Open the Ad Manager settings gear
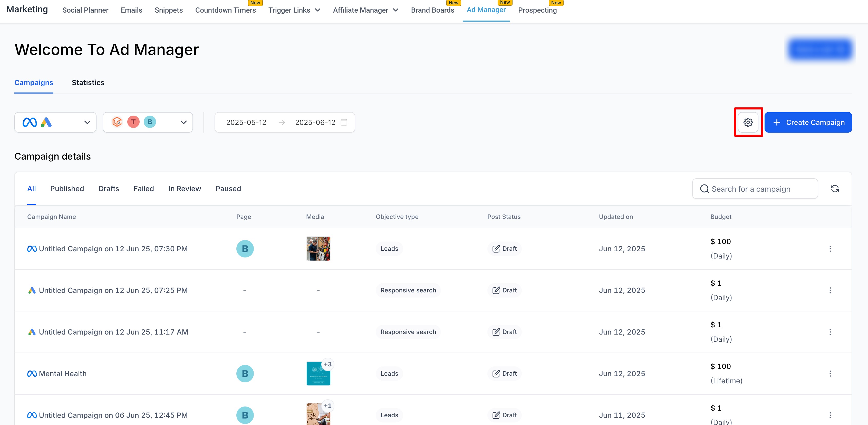Image resolution: width=868 pixels, height=425 pixels. click(748, 122)
